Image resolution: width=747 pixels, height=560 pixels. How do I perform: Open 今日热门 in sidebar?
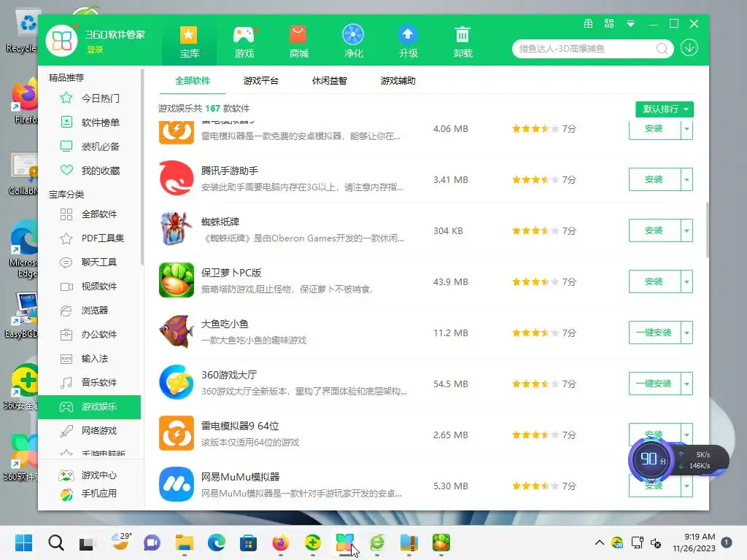[90, 98]
